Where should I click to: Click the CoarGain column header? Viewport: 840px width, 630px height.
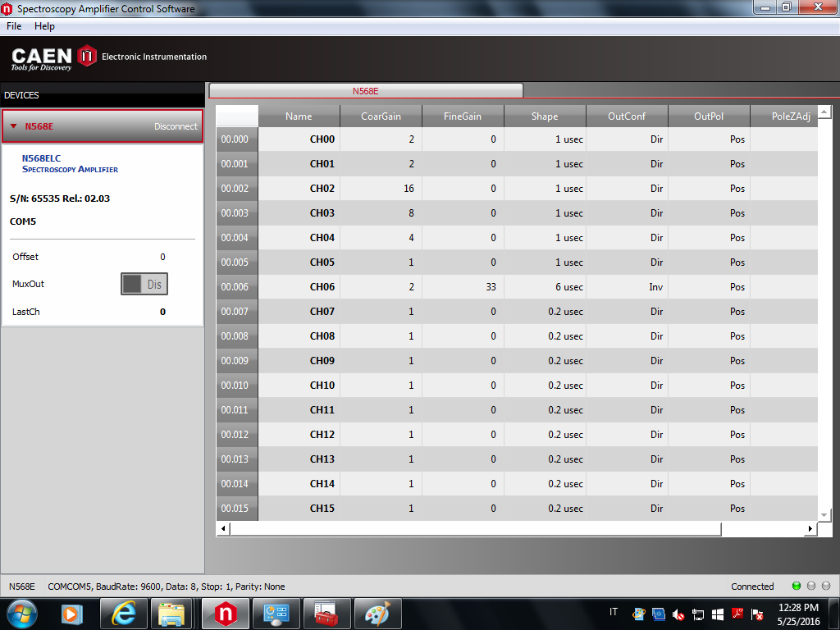[x=381, y=116]
